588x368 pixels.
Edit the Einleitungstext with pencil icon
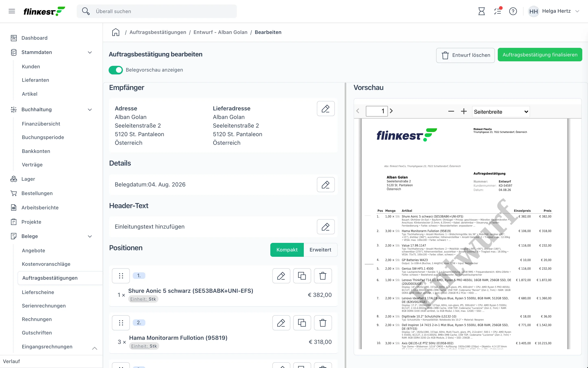[326, 227]
